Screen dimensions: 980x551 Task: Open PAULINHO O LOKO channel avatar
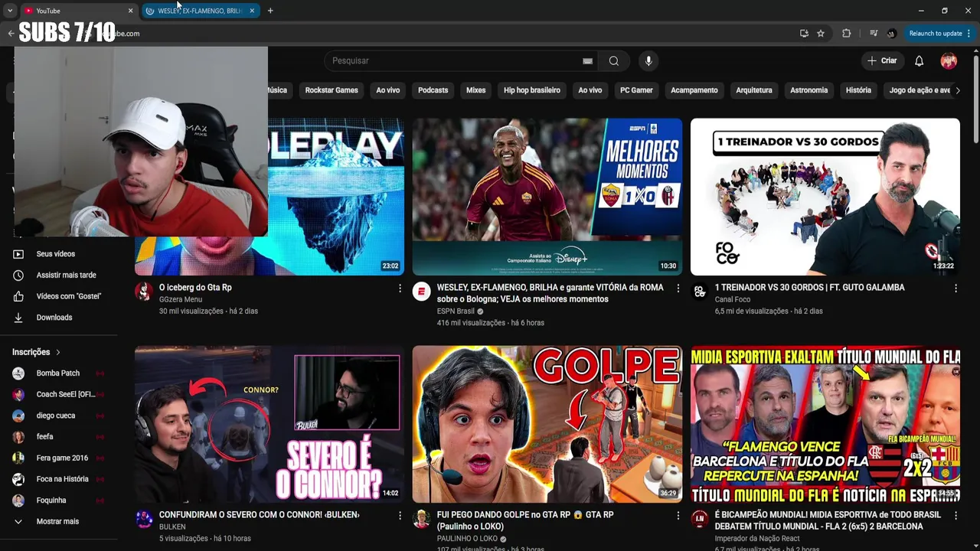click(422, 519)
